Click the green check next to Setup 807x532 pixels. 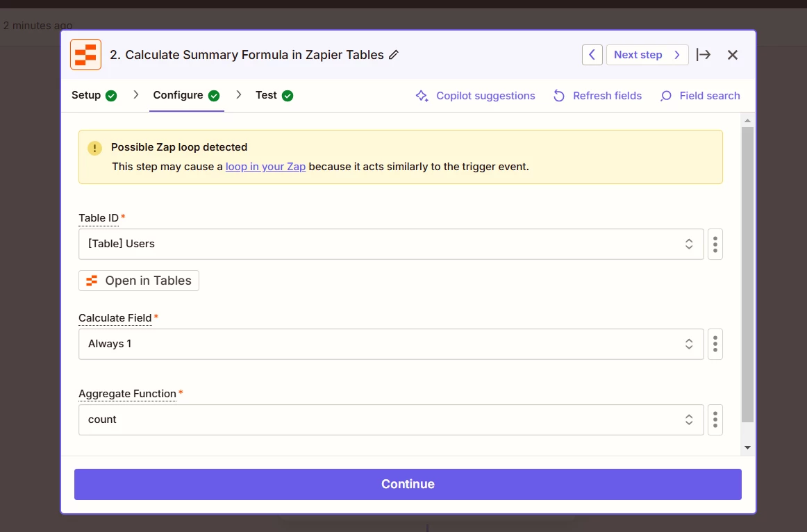click(111, 96)
